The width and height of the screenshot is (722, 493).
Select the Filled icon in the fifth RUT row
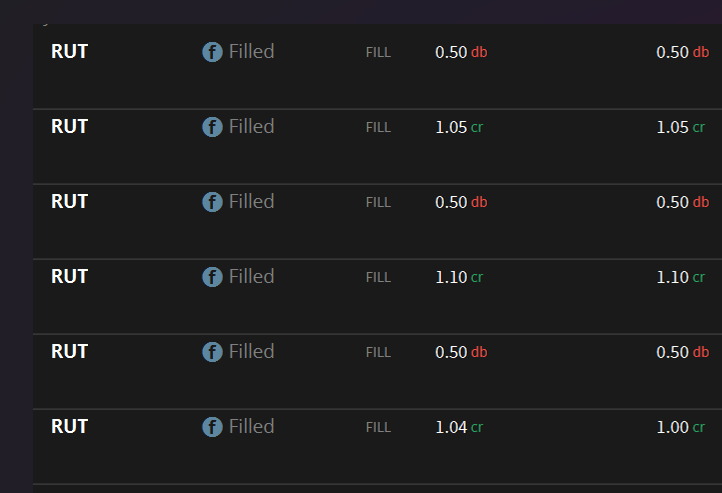pos(212,352)
